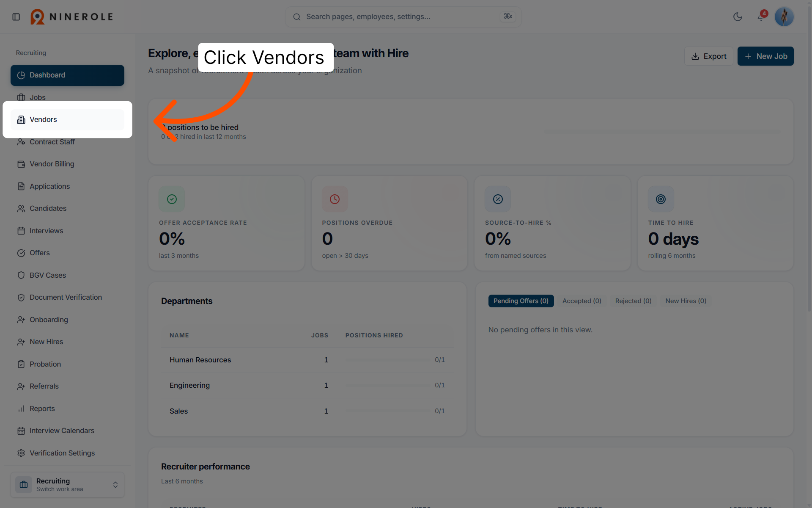Click the Probation clipboard icon
Image resolution: width=812 pixels, height=508 pixels.
[x=21, y=364]
